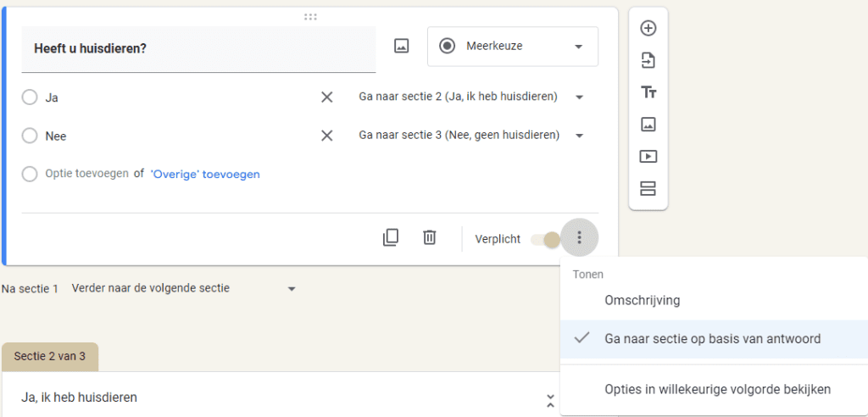Open 'Ga naar sectie 2' dropdown
Image resolution: width=868 pixels, height=417 pixels.
coord(471,97)
